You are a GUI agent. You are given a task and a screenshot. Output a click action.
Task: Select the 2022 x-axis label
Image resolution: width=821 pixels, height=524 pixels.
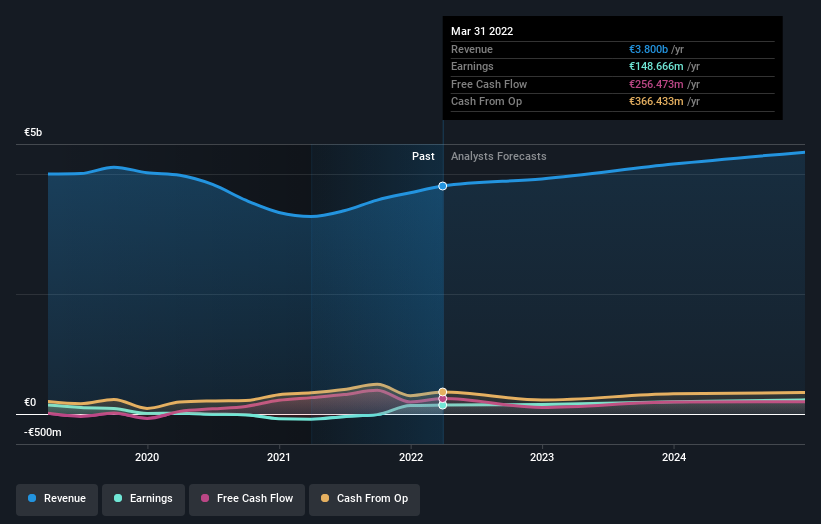pyautogui.click(x=410, y=457)
